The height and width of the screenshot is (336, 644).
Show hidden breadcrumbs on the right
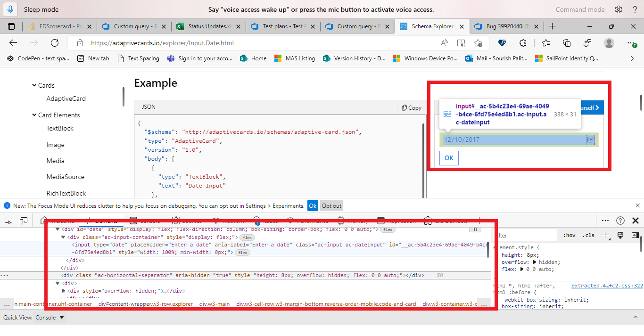(484, 304)
